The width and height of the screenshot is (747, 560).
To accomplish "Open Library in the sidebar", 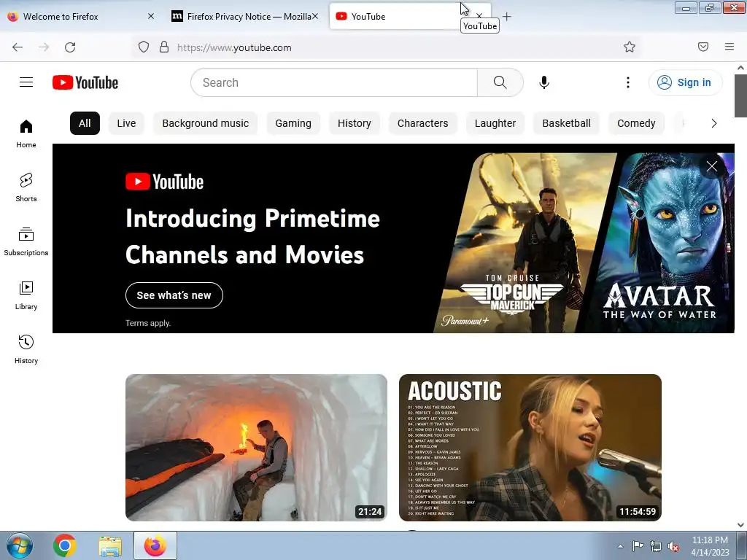I will 26,296.
